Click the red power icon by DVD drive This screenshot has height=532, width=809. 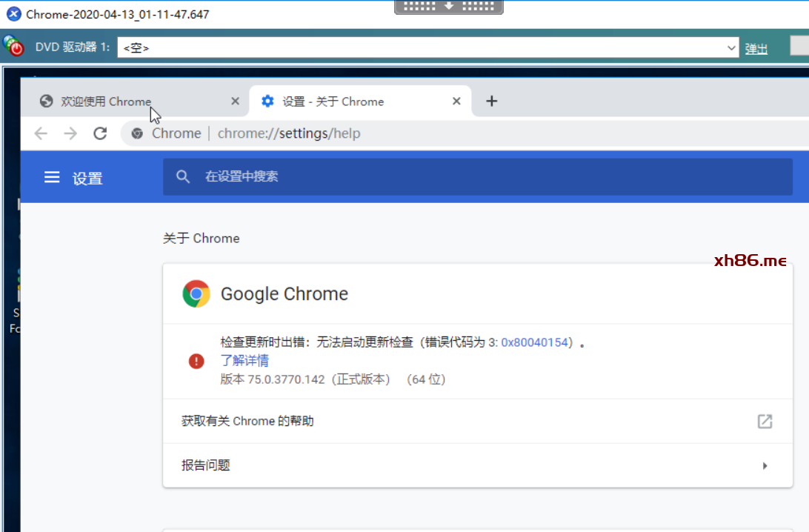coord(14,47)
